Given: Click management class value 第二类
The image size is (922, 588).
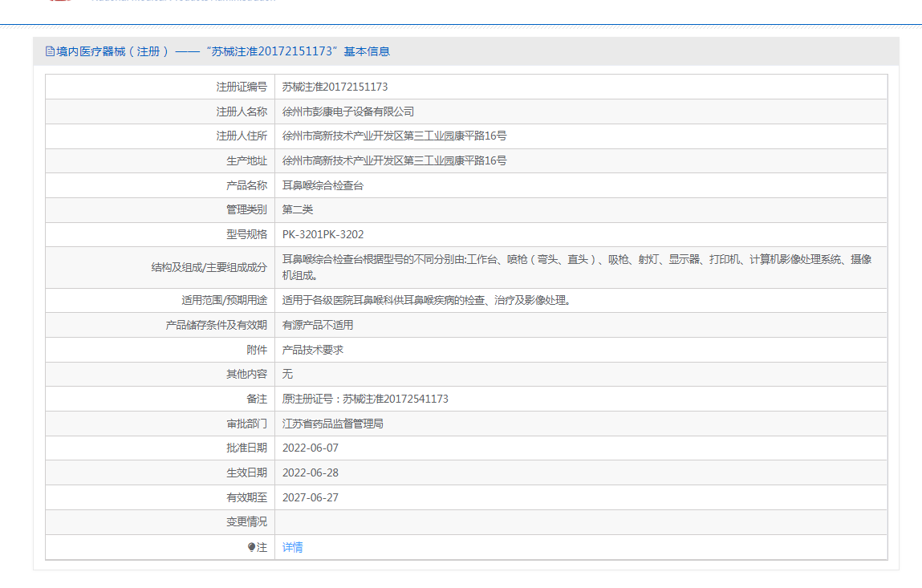Looking at the screenshot, I should pyautogui.click(x=298, y=210).
